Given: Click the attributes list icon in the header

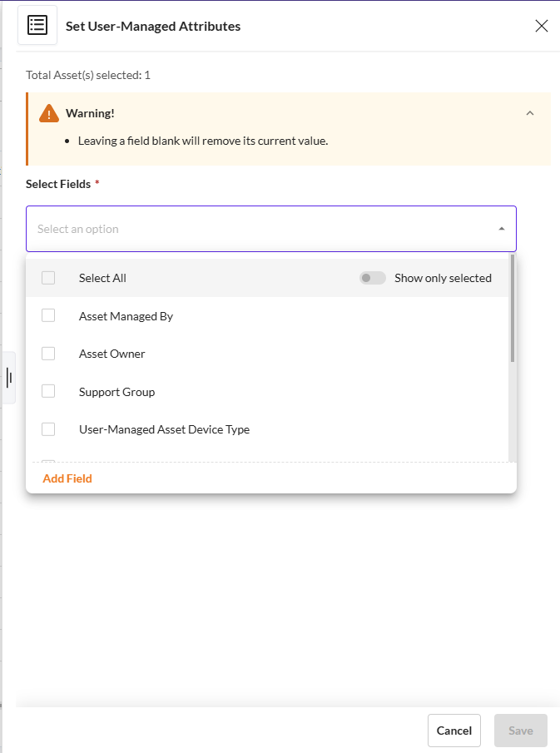Looking at the screenshot, I should pyautogui.click(x=37, y=26).
